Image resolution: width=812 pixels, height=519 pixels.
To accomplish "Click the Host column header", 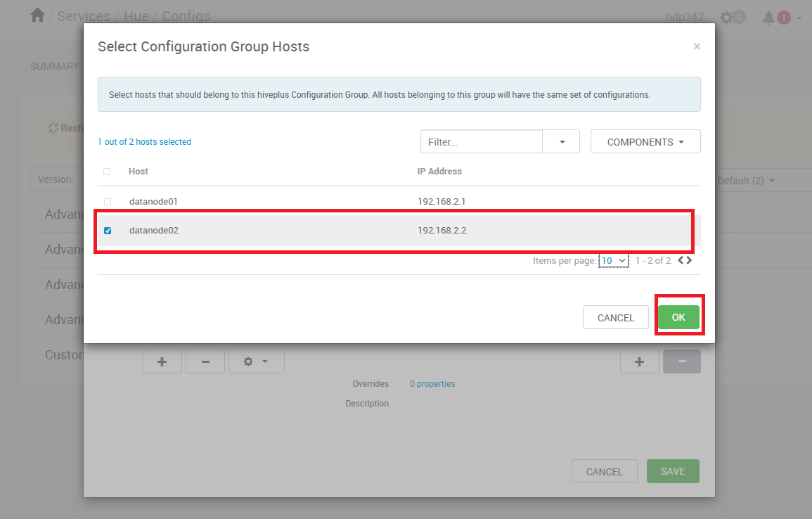I will click(138, 172).
